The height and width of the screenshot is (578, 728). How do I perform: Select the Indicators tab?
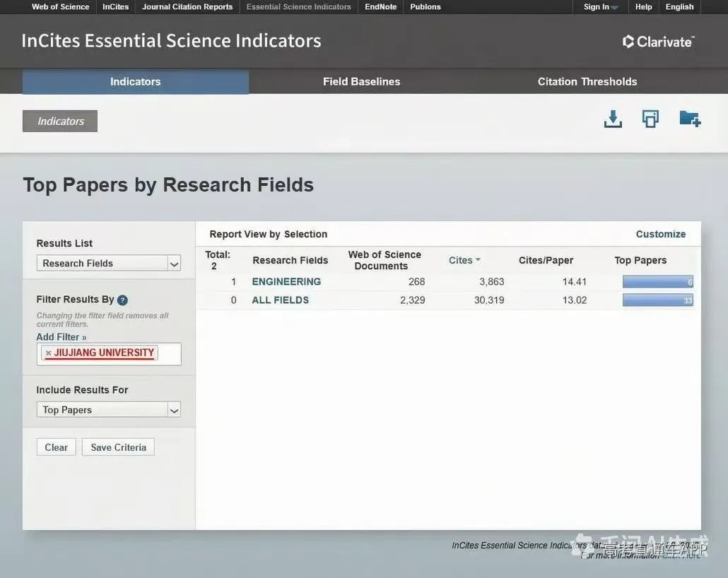tap(136, 82)
